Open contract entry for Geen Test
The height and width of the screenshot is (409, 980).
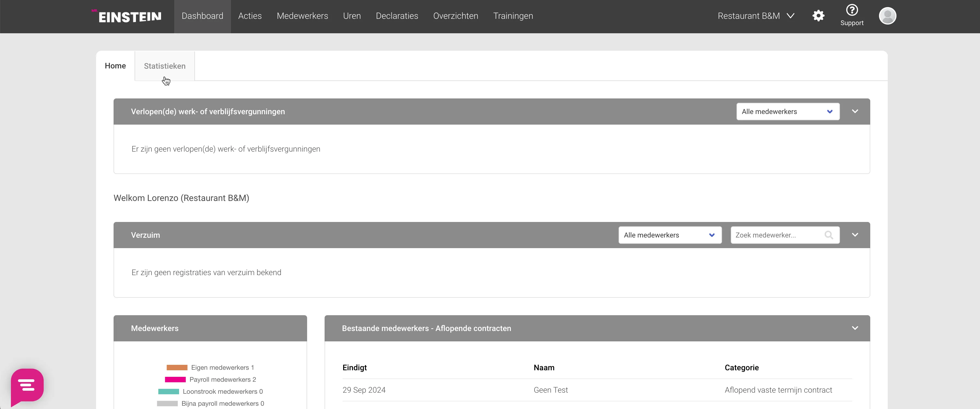pyautogui.click(x=551, y=390)
